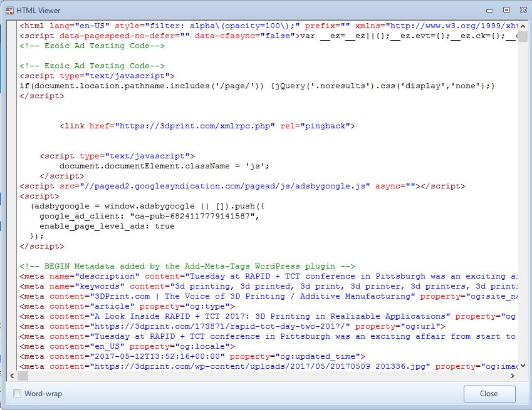532x410 pixels.
Task: Click the google_ad_client line
Action: pos(149,216)
